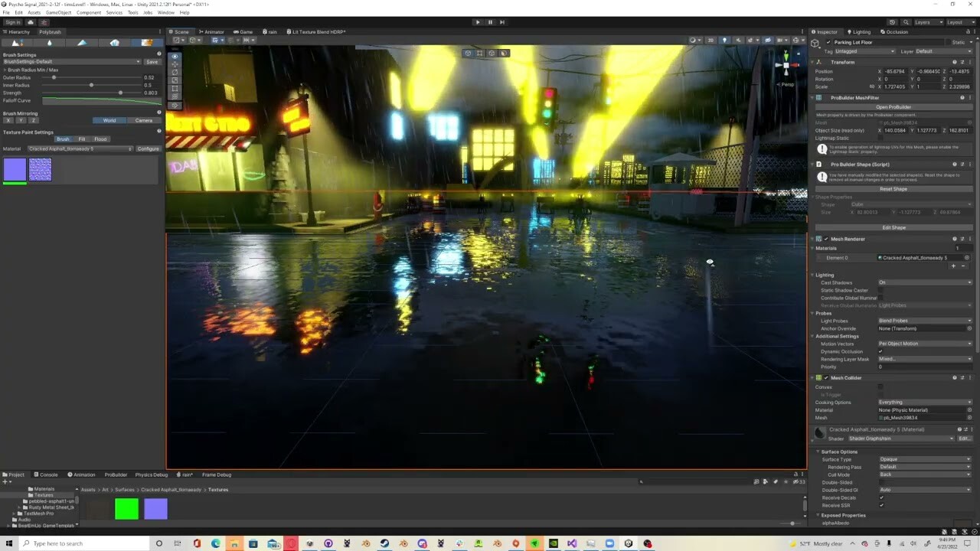The height and width of the screenshot is (551, 980).
Task: Open the GameObject menu
Action: coord(57,12)
